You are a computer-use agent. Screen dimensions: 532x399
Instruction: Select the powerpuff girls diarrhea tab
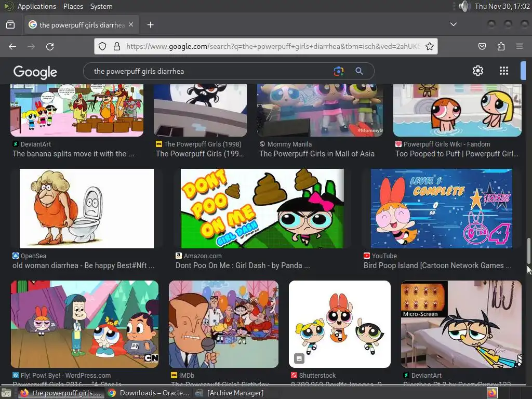click(x=82, y=25)
